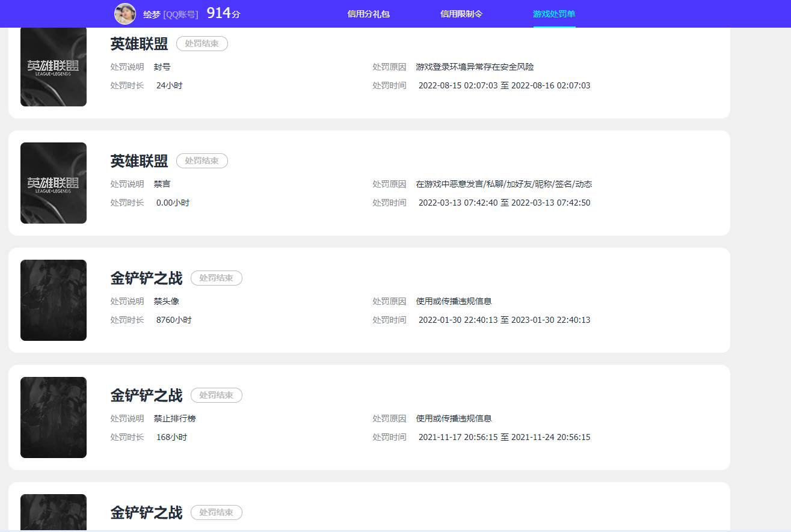The width and height of the screenshot is (791, 532).
Task: Click 处罚结束 on the 禁头像 record
Action: pyautogui.click(x=217, y=278)
